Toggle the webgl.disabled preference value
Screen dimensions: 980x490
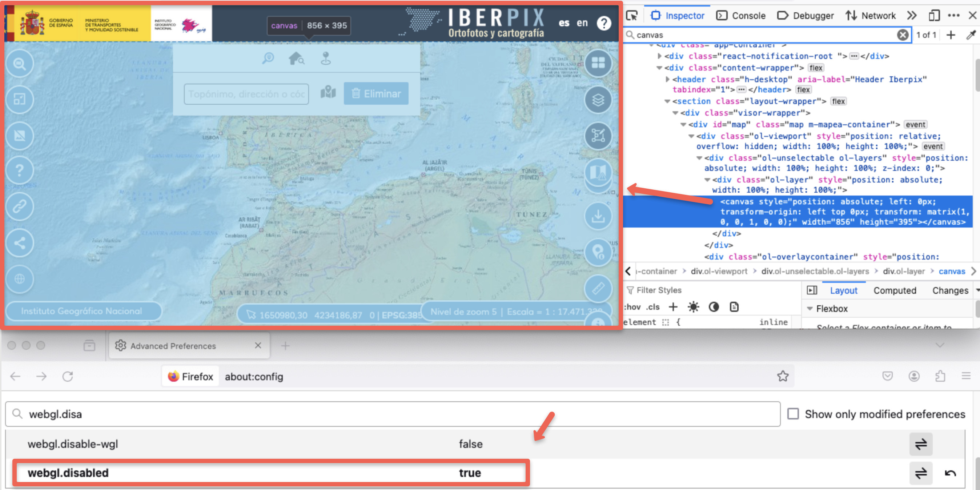[x=921, y=473]
